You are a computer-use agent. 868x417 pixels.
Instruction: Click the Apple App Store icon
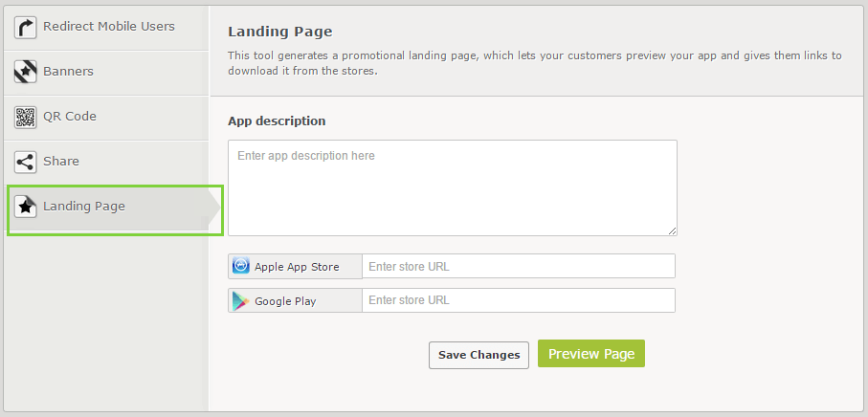pos(241,267)
